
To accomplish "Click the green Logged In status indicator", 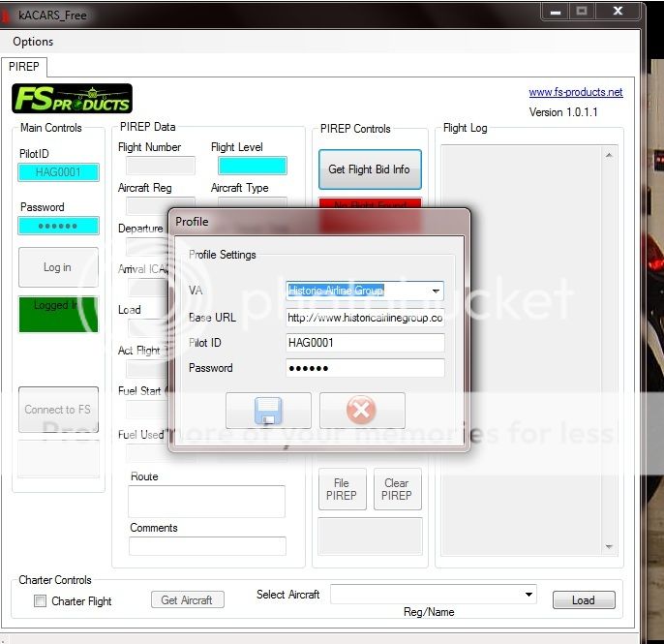I will click(x=58, y=314).
